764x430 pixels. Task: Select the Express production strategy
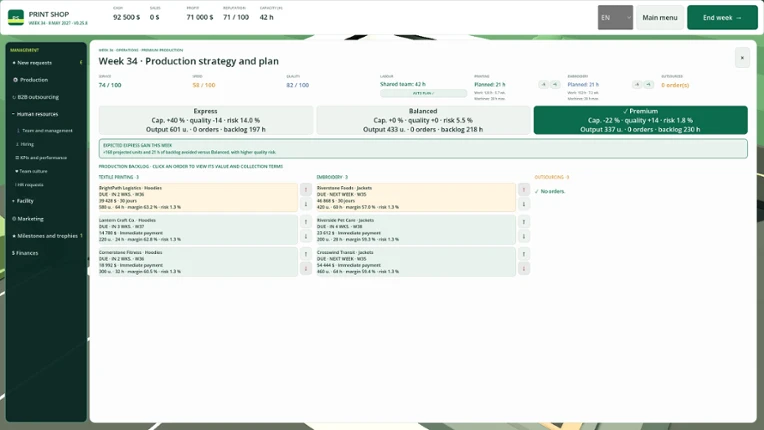(206, 120)
